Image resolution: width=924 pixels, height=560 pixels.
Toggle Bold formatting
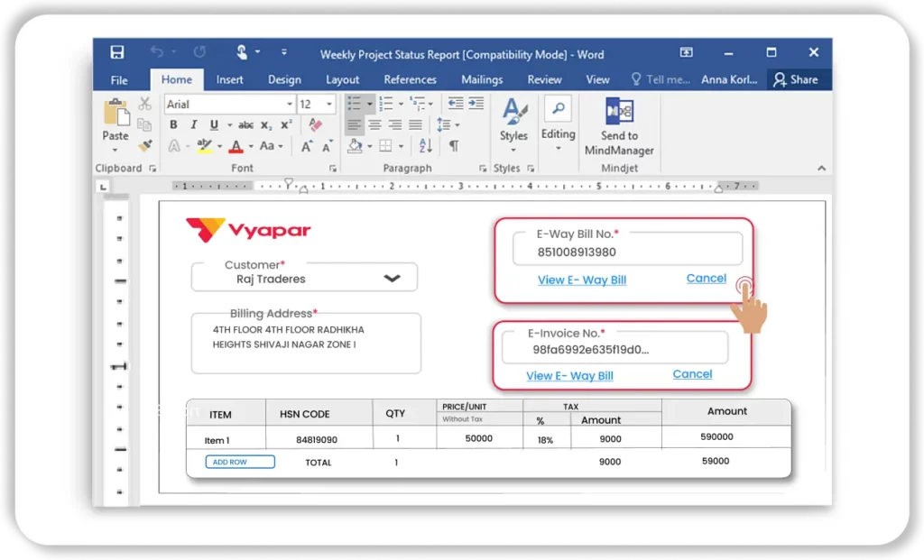point(173,125)
